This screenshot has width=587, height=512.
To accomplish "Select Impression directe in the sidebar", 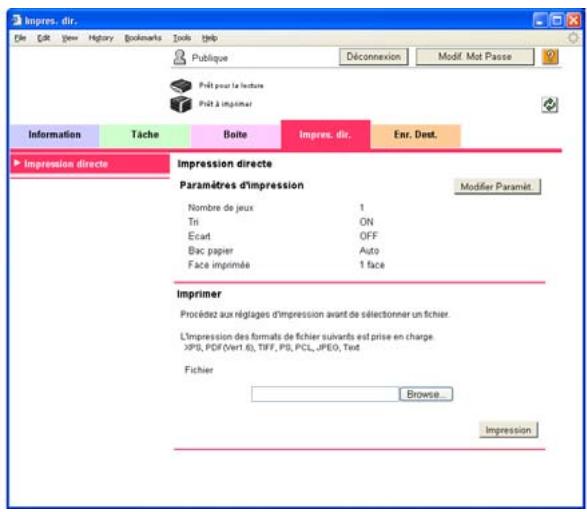I will [x=90, y=164].
